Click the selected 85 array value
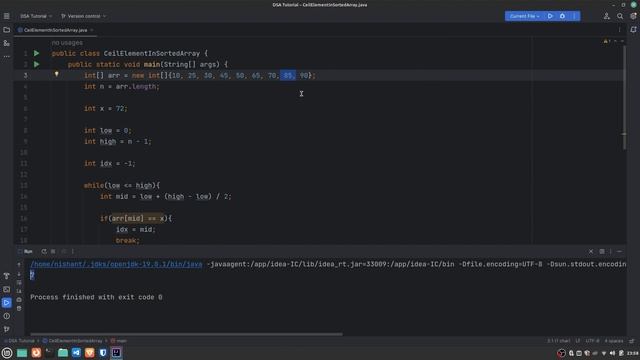 click(x=288, y=76)
